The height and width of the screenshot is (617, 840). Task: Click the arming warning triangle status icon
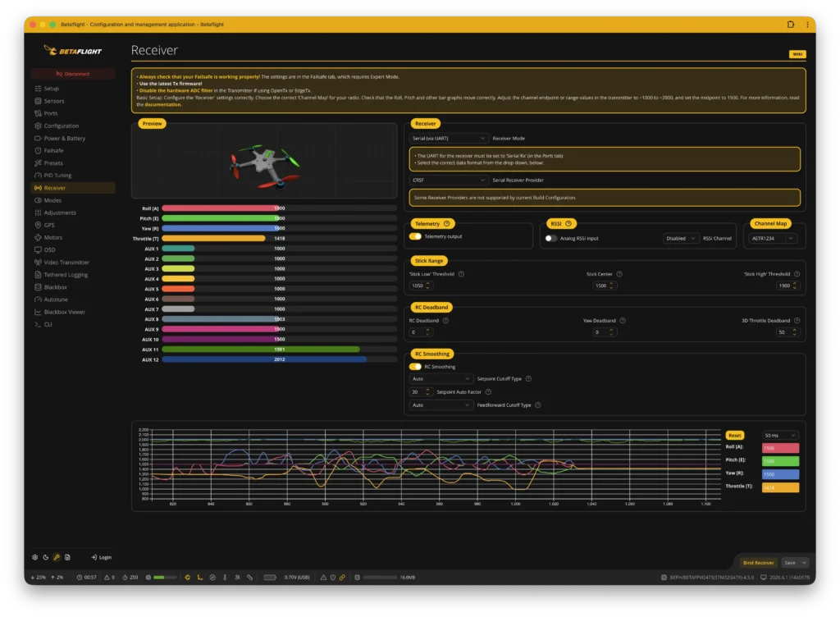point(323,578)
